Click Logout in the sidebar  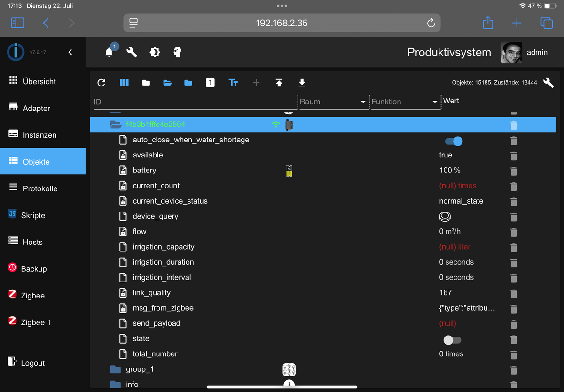[43, 363]
